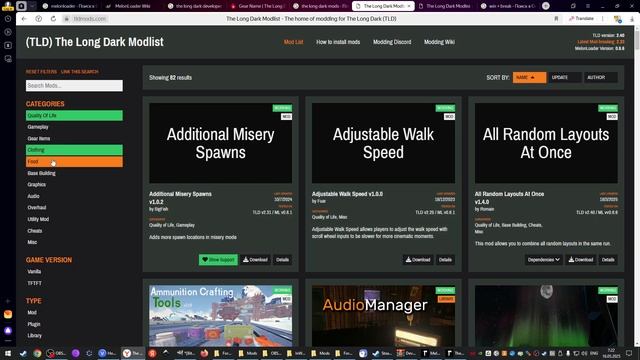Toggle Cheats category filter

point(74,231)
